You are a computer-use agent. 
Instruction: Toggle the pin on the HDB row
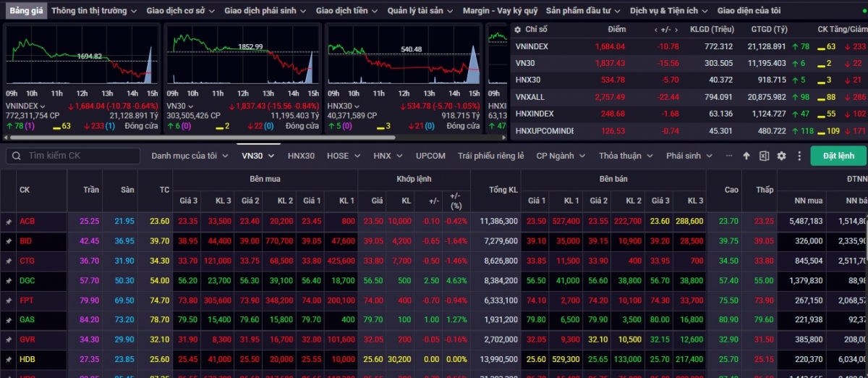9,359
